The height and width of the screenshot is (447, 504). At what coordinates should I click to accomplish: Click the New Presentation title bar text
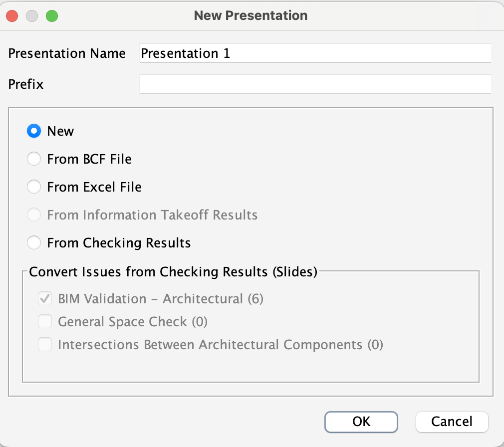click(251, 15)
